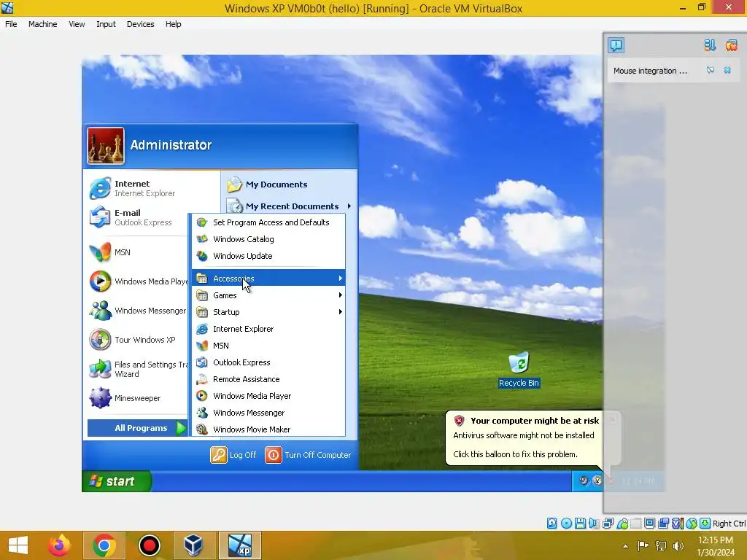Open Windows Messenger in All Programs list
This screenshot has height=560, width=747.
coord(268,413)
